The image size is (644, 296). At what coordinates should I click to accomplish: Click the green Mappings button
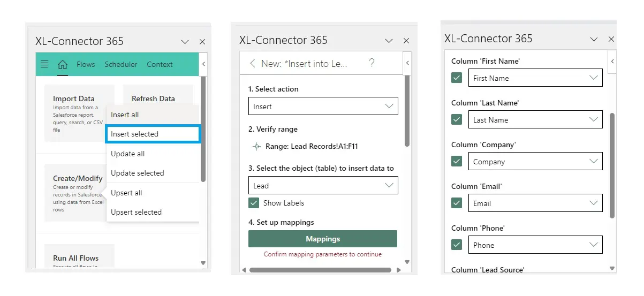point(323,239)
